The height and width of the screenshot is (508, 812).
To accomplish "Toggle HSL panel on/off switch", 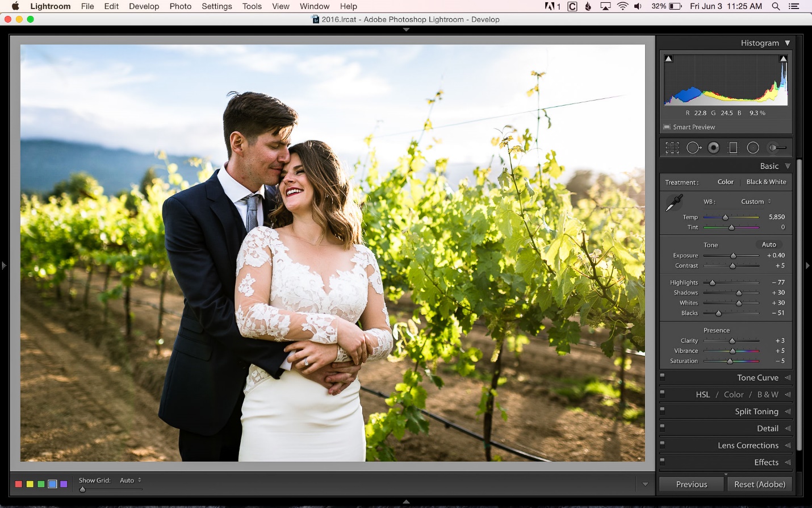I will point(662,393).
